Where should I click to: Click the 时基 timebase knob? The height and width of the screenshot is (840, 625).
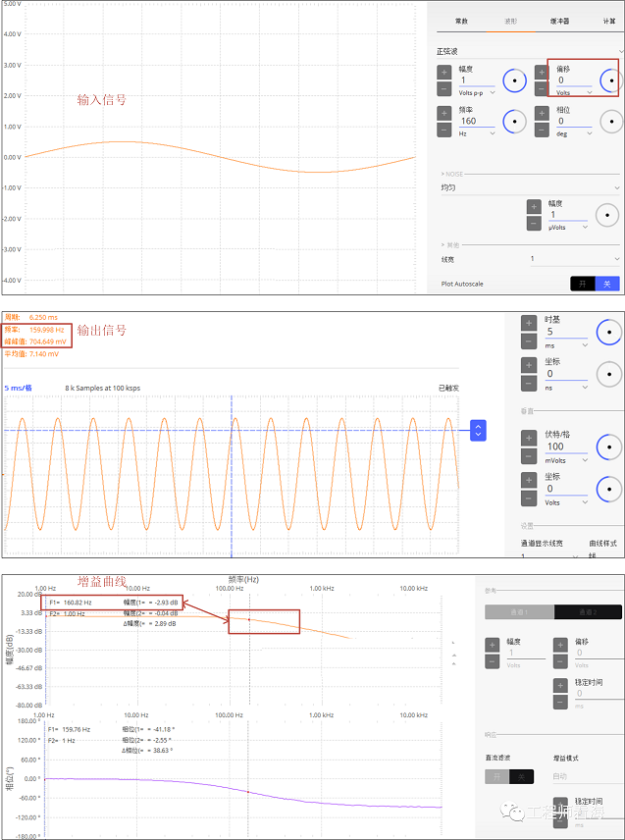coord(609,331)
